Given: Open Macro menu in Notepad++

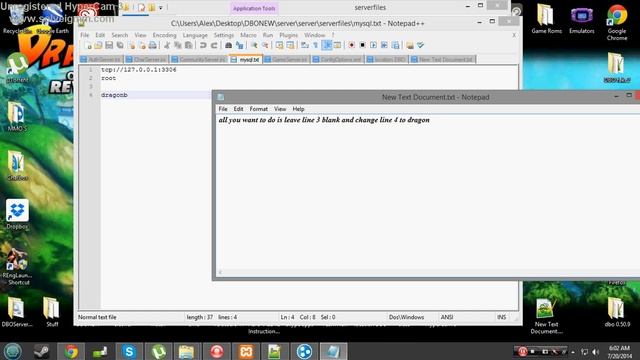Looking at the screenshot, I should (248, 35).
